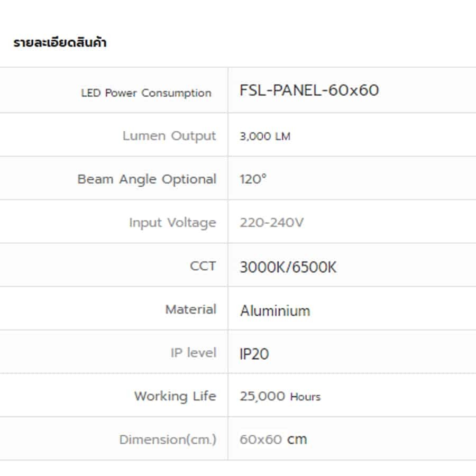Select the Input Voltage label

pos(173,223)
